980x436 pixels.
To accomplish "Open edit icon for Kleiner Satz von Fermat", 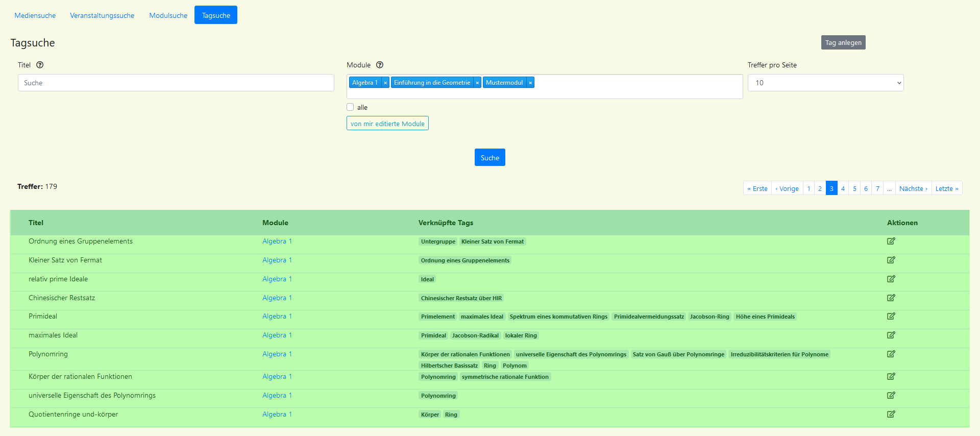I will coord(891,260).
